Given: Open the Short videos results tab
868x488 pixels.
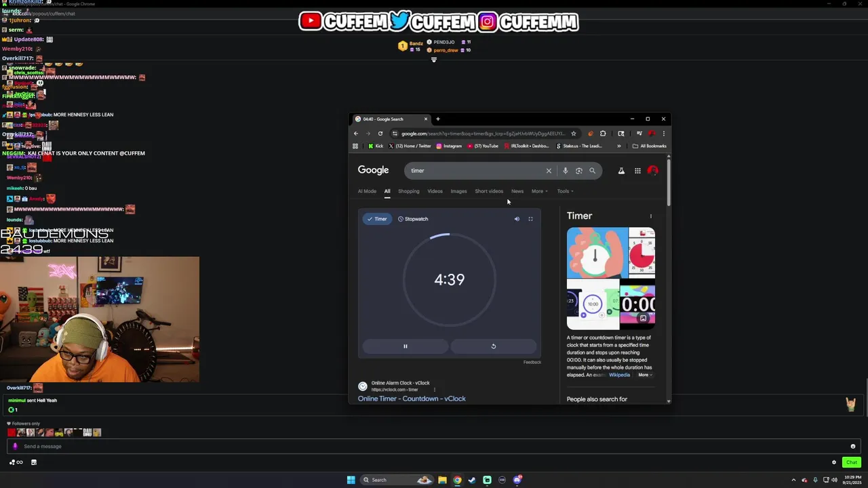Looking at the screenshot, I should (489, 191).
